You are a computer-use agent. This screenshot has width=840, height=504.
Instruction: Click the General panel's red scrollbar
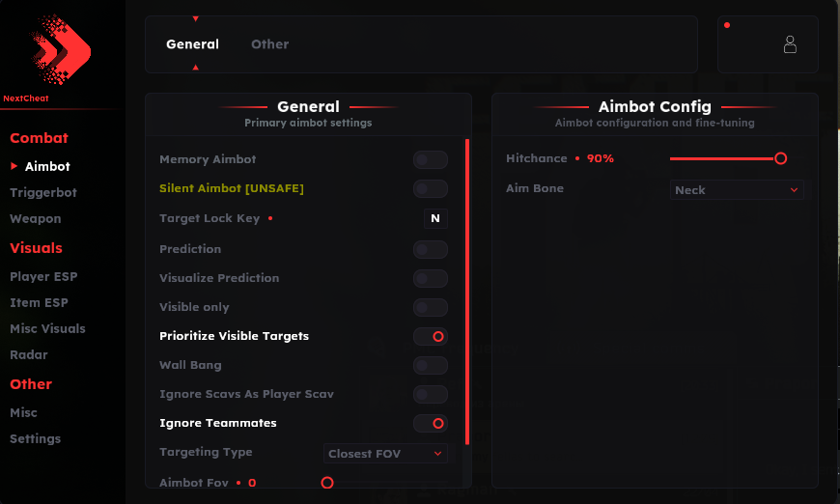(467, 290)
